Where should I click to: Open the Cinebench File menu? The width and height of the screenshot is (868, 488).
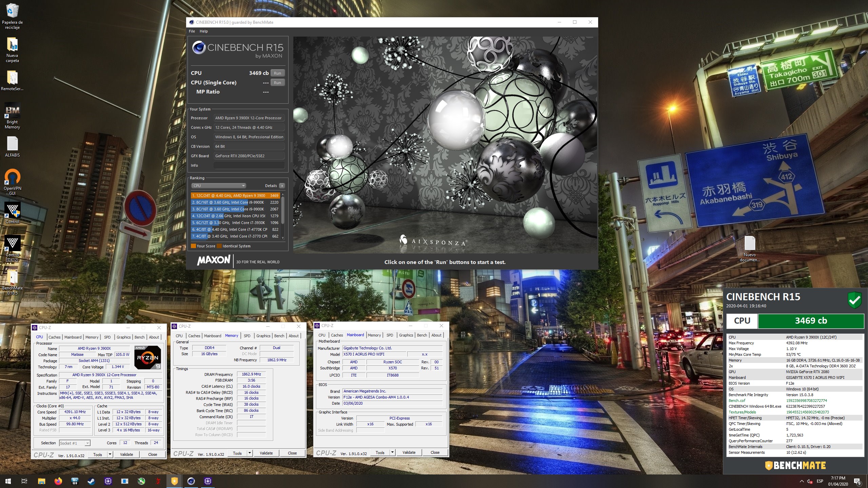[192, 31]
